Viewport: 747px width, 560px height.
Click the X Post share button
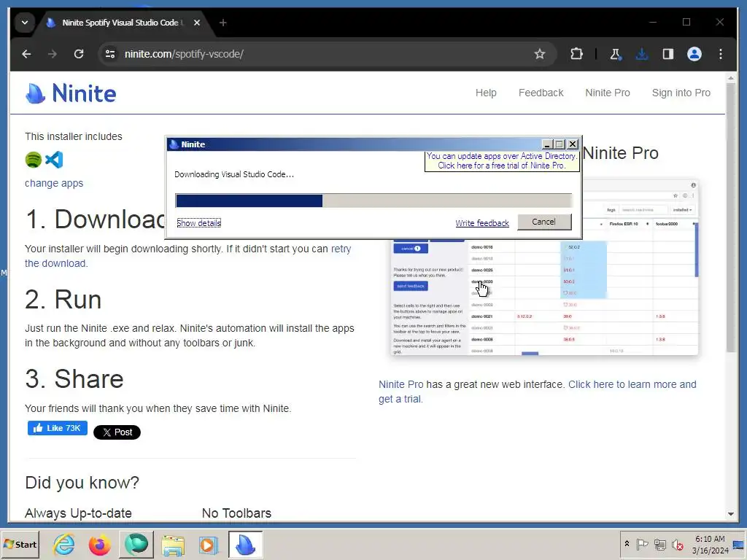pyautogui.click(x=117, y=432)
